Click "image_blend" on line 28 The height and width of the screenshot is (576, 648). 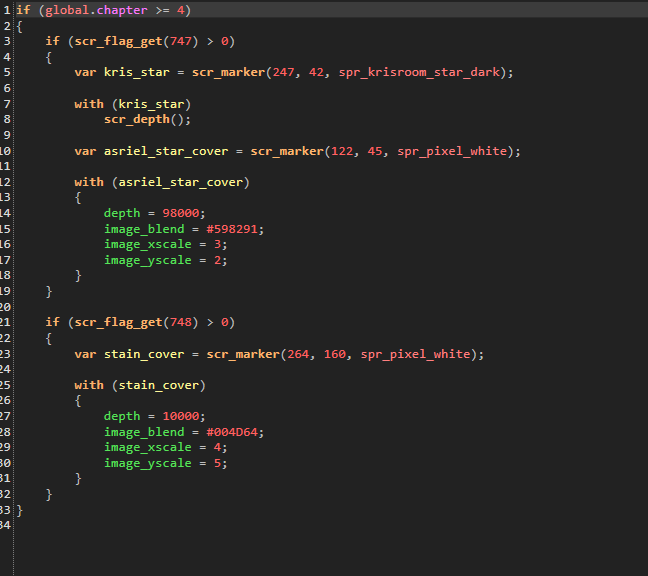click(144, 432)
